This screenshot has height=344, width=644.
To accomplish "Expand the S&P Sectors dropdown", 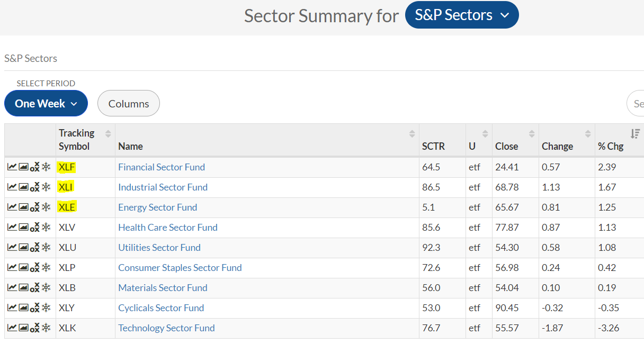I will click(x=461, y=15).
